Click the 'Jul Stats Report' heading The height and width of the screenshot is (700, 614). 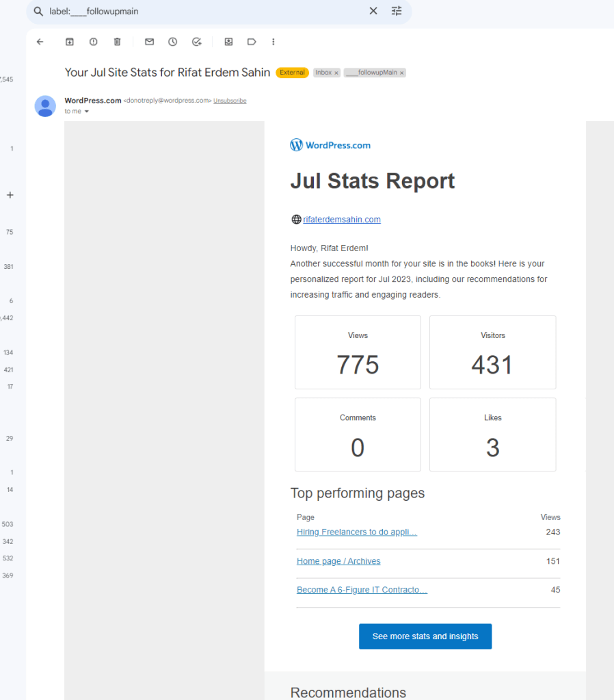[373, 181]
